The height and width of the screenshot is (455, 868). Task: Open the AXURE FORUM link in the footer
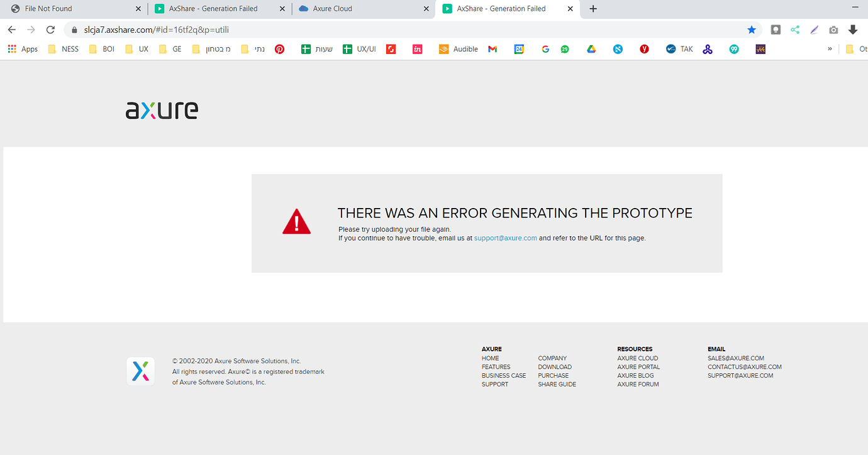(x=637, y=384)
